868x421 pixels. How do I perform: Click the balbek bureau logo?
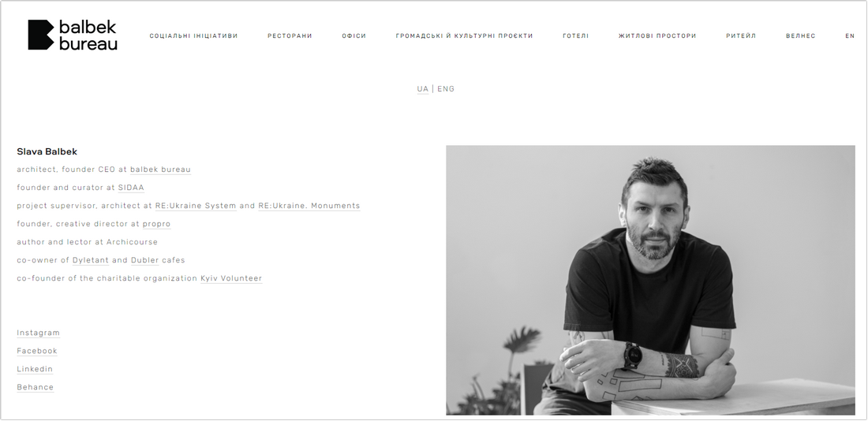tap(73, 35)
